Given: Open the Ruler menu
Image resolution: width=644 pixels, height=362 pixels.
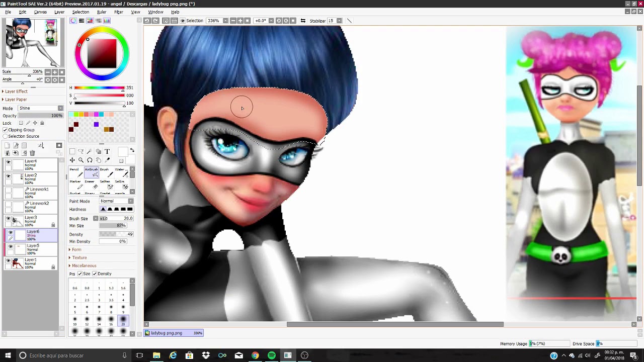Looking at the screenshot, I should click(102, 12).
